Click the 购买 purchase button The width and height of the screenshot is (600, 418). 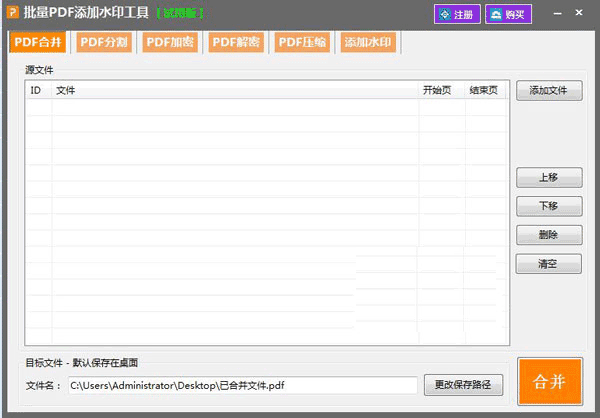pyautogui.click(x=509, y=14)
